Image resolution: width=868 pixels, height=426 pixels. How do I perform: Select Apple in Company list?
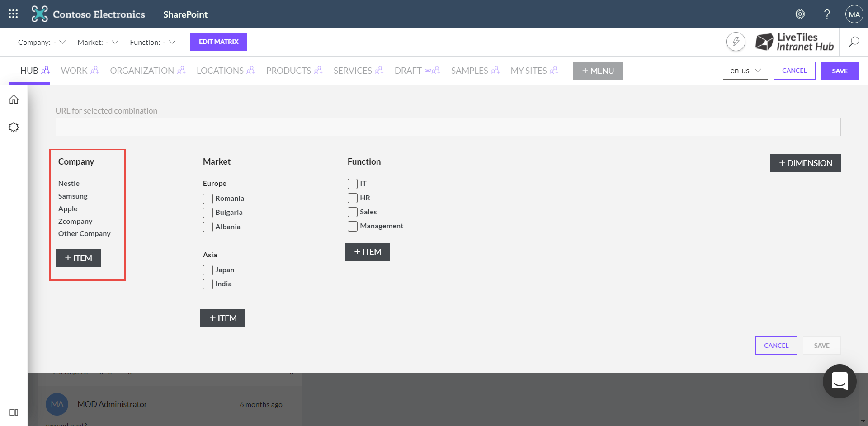pyautogui.click(x=68, y=209)
